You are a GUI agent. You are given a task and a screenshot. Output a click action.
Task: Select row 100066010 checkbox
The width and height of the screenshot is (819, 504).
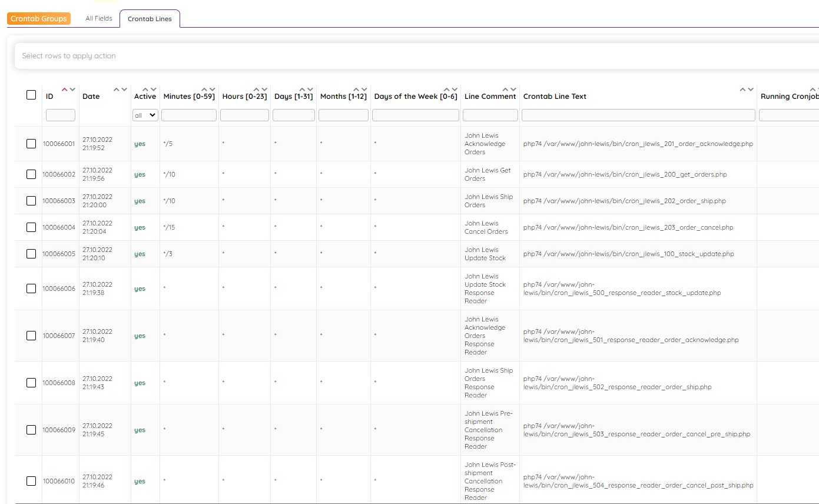click(31, 481)
